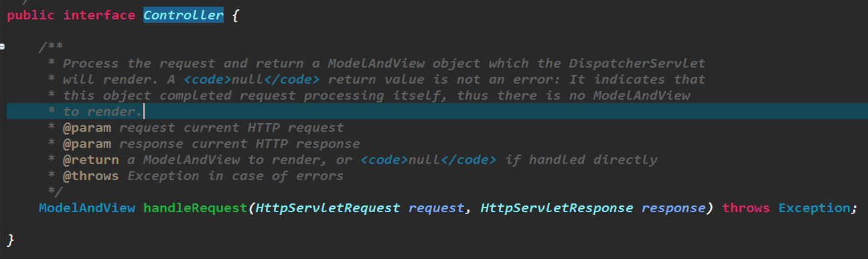Place cursor at 'to render.' line end

pos(143,111)
